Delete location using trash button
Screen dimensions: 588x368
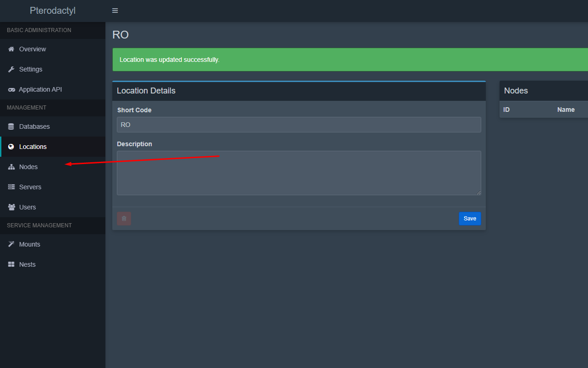pyautogui.click(x=124, y=219)
